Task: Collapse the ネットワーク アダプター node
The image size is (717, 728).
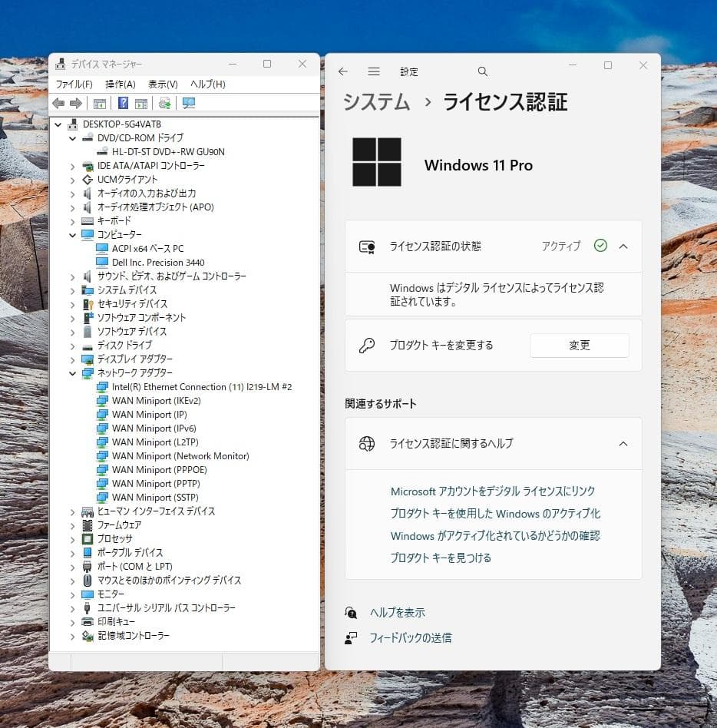Action: pos(72,373)
